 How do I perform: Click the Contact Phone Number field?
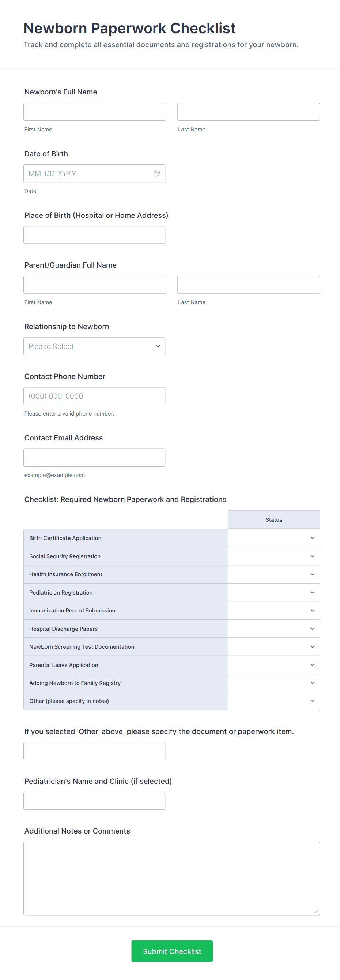[x=94, y=396]
